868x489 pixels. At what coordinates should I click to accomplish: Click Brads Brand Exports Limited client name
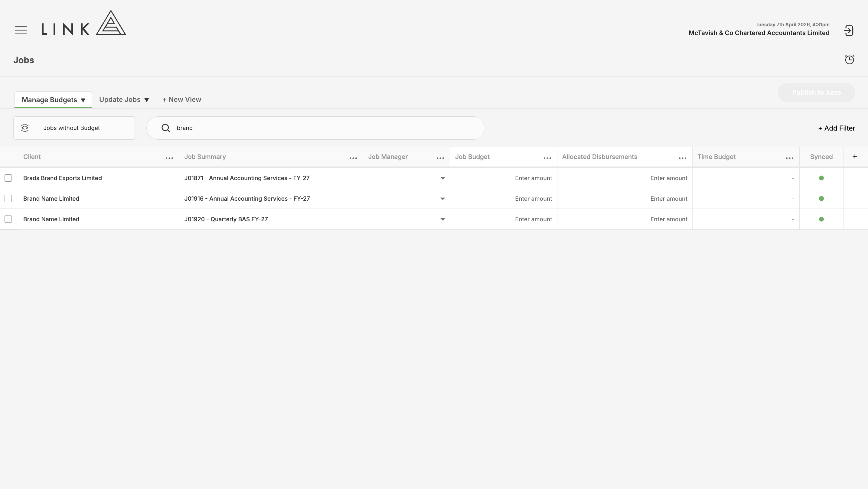(62, 178)
